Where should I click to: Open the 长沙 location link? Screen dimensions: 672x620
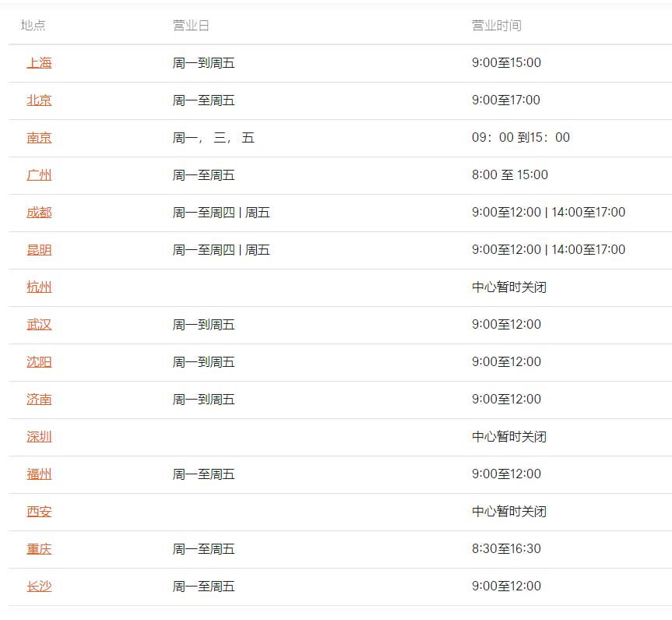click(x=39, y=587)
